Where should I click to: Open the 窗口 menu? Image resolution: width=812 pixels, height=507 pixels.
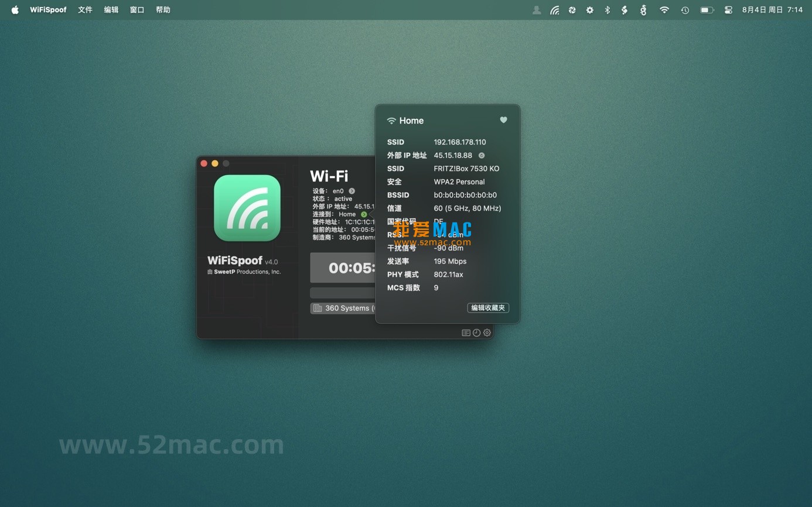(x=137, y=10)
